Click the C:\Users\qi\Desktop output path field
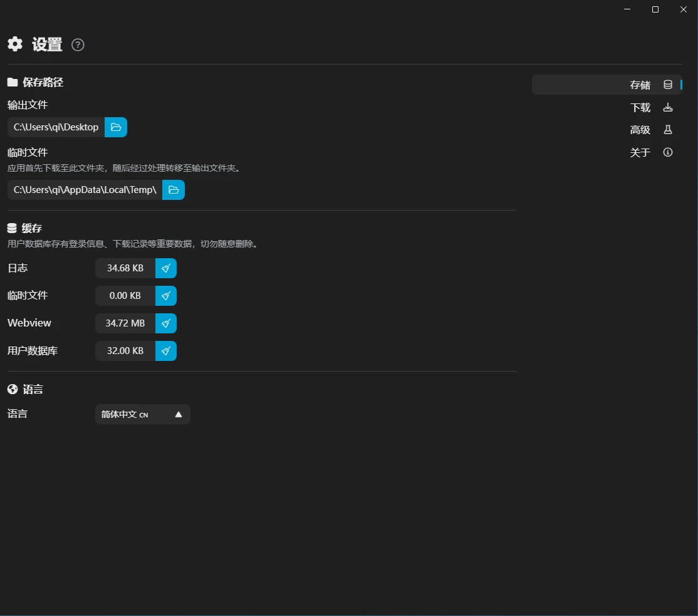The width and height of the screenshot is (698, 616). pyautogui.click(x=56, y=127)
